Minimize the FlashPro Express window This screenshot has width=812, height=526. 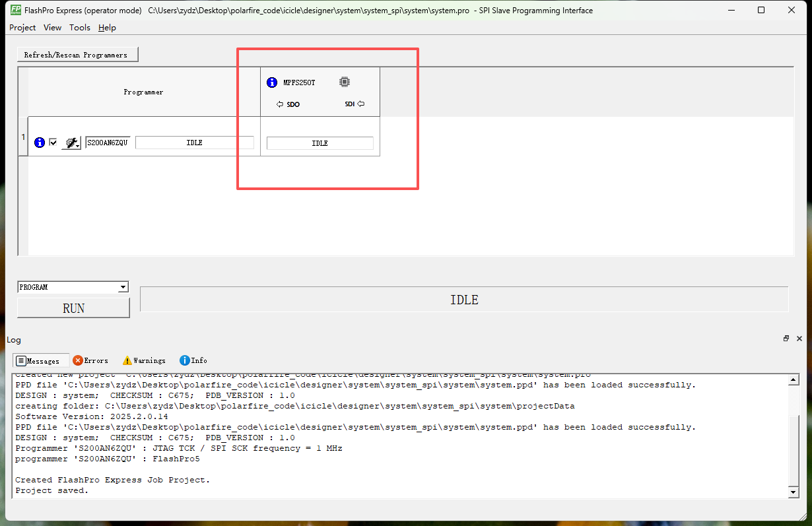pyautogui.click(x=731, y=10)
